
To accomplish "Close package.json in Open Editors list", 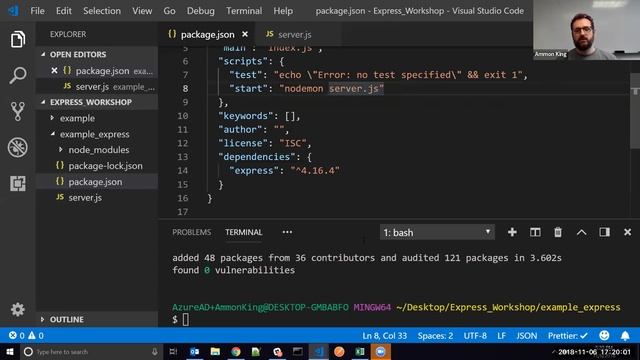I will point(54,71).
